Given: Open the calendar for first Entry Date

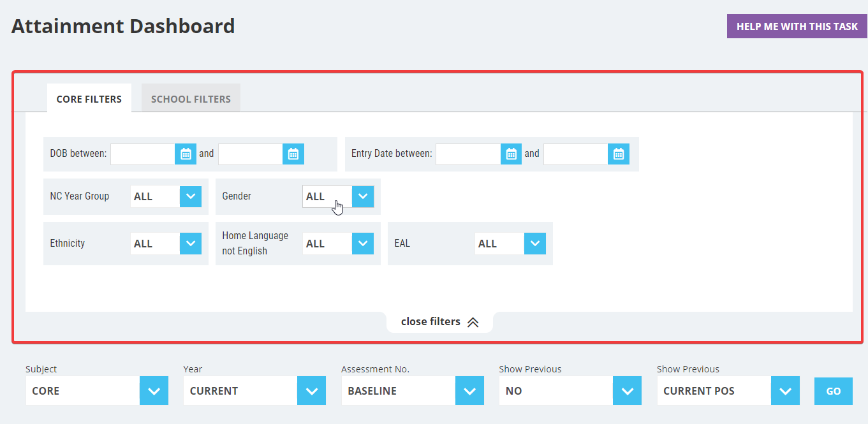Looking at the screenshot, I should (511, 154).
